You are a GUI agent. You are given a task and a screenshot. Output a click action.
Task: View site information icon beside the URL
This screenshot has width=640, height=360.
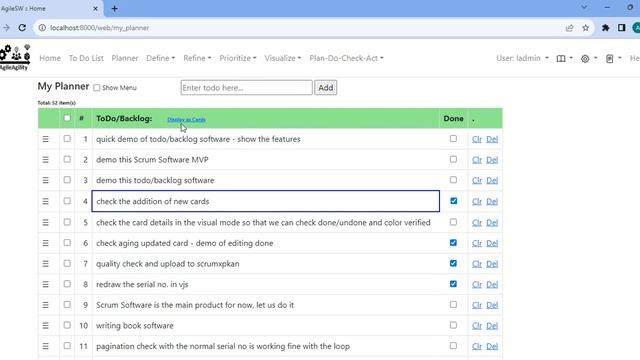point(42,28)
